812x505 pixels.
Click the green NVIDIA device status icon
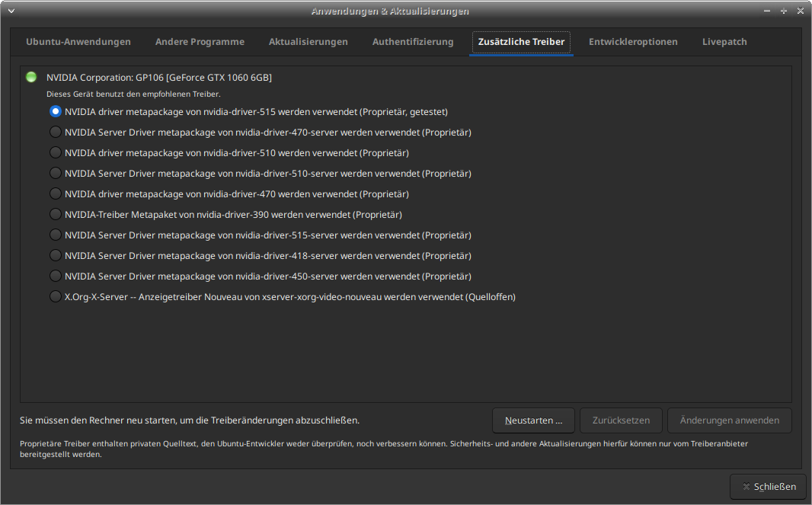tap(31, 77)
